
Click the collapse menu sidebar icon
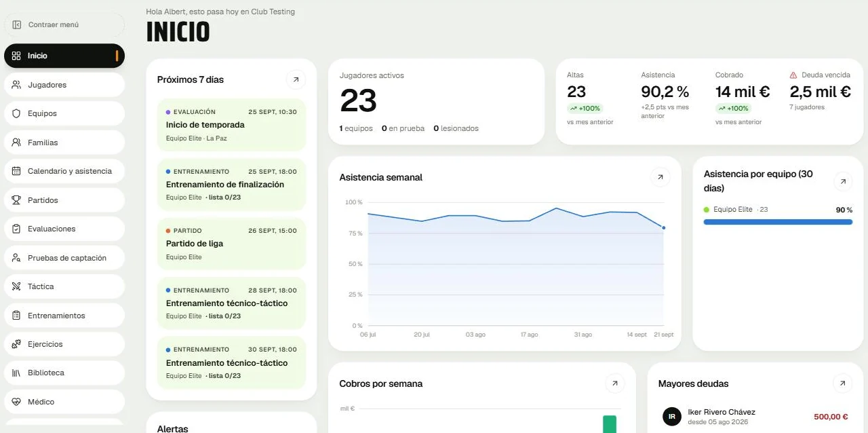[16, 24]
